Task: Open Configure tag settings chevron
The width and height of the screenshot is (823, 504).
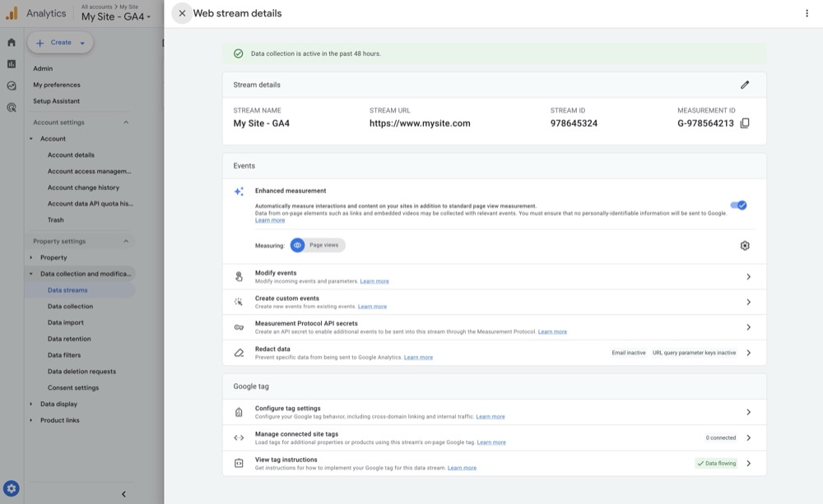Action: click(748, 412)
